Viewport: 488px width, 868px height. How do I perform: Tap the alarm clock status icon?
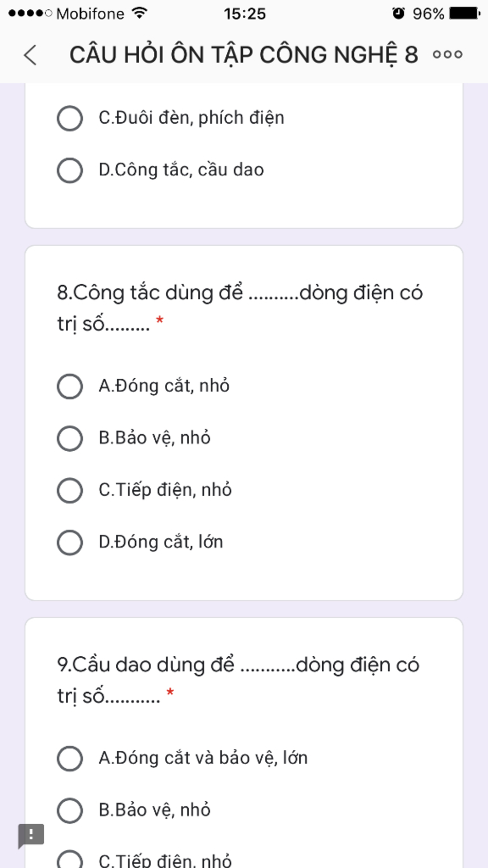[x=398, y=13]
